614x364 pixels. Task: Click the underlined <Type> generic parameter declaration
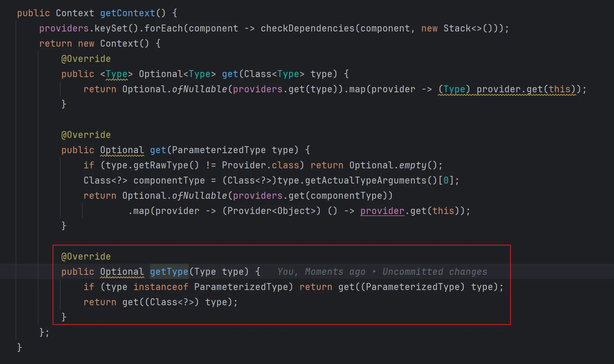pos(116,74)
